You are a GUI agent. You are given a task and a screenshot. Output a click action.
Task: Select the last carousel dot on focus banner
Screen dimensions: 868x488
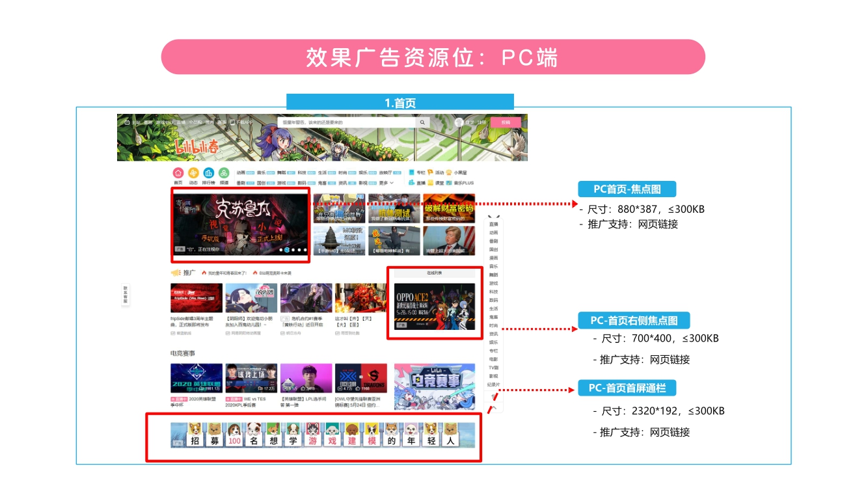(x=305, y=250)
